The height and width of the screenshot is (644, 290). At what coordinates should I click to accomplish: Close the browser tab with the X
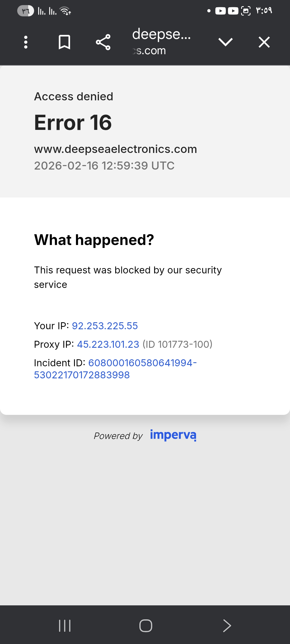(x=264, y=42)
